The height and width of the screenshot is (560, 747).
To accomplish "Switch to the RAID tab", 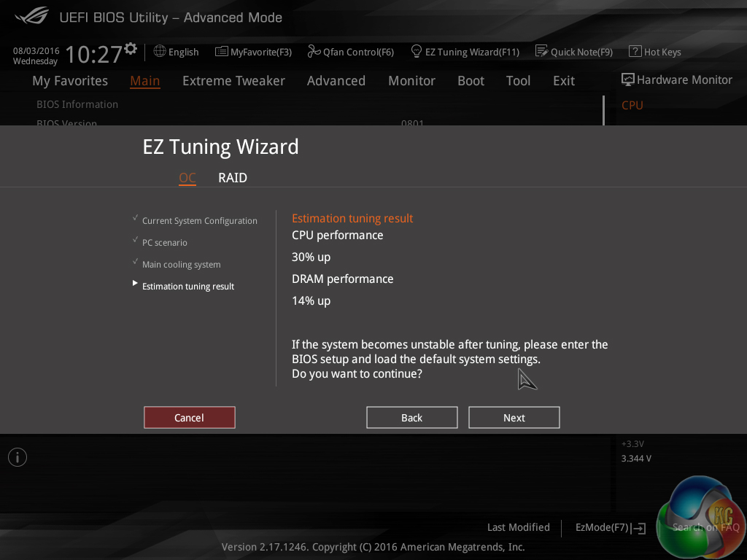I will [x=233, y=178].
